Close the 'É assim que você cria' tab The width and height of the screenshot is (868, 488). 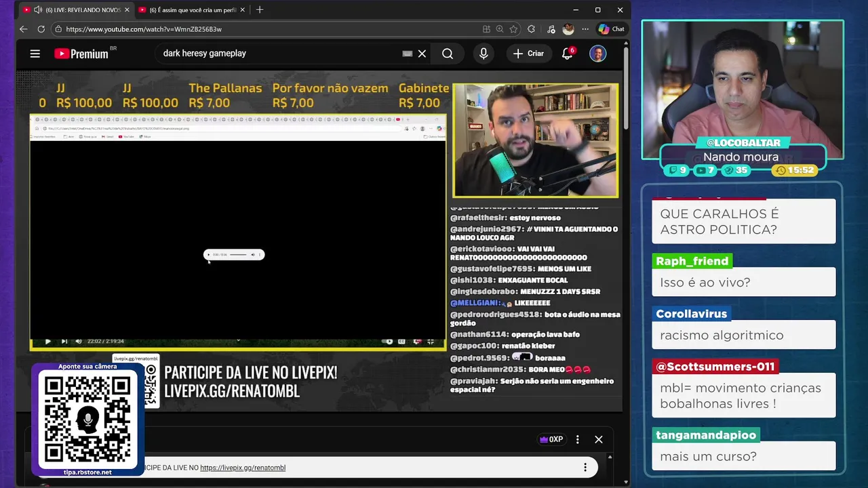tap(243, 10)
